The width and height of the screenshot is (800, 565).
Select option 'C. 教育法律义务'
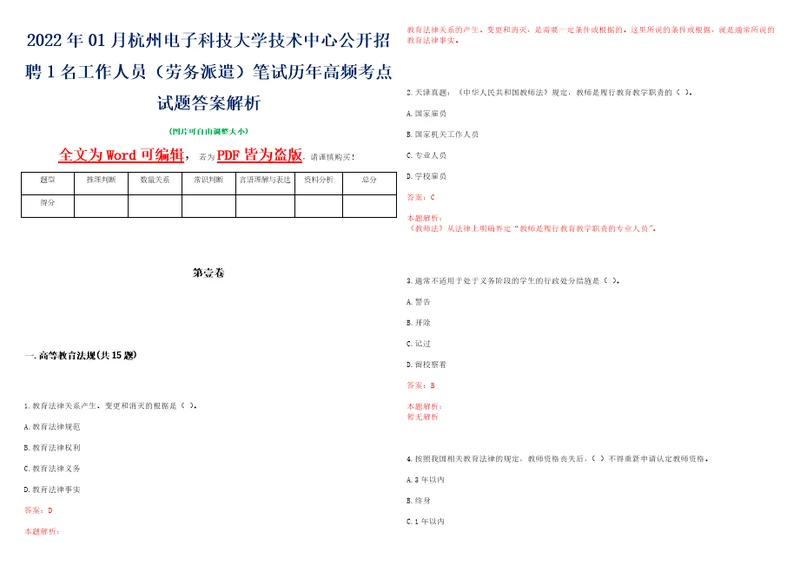pos(52,469)
